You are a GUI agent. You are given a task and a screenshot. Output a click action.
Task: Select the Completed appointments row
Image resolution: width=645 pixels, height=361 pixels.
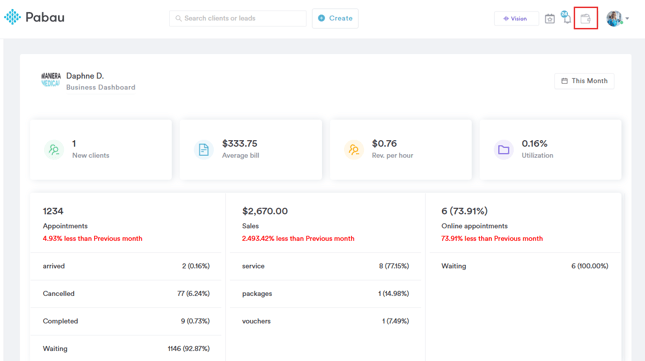click(x=126, y=321)
